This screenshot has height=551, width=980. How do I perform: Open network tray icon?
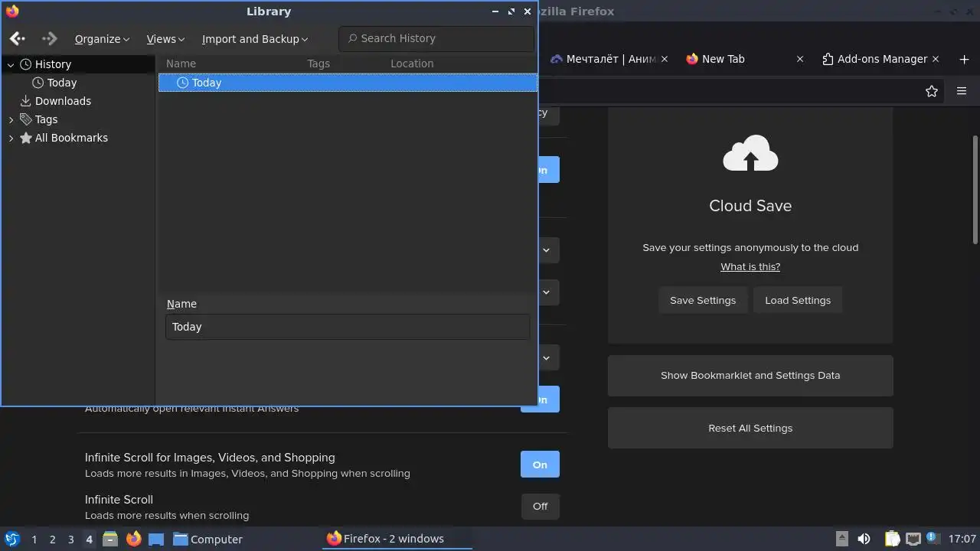pyautogui.click(x=913, y=539)
